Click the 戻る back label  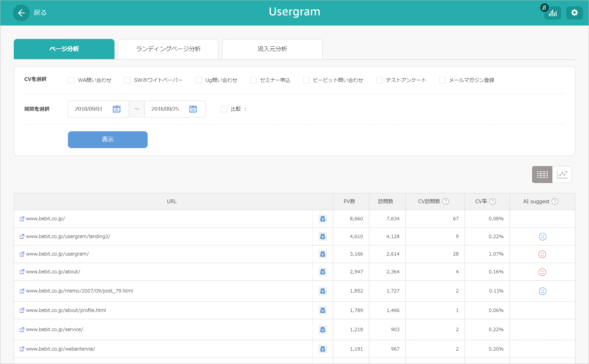40,13
